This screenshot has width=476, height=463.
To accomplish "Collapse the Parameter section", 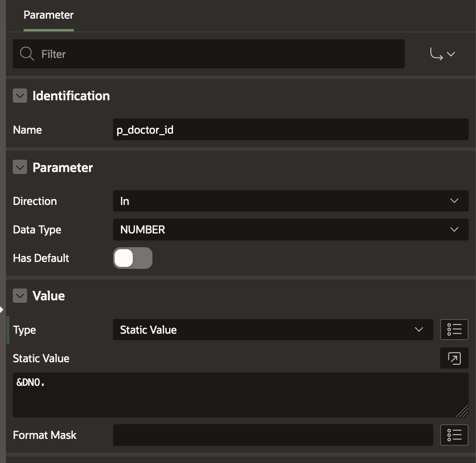I will click(20, 168).
